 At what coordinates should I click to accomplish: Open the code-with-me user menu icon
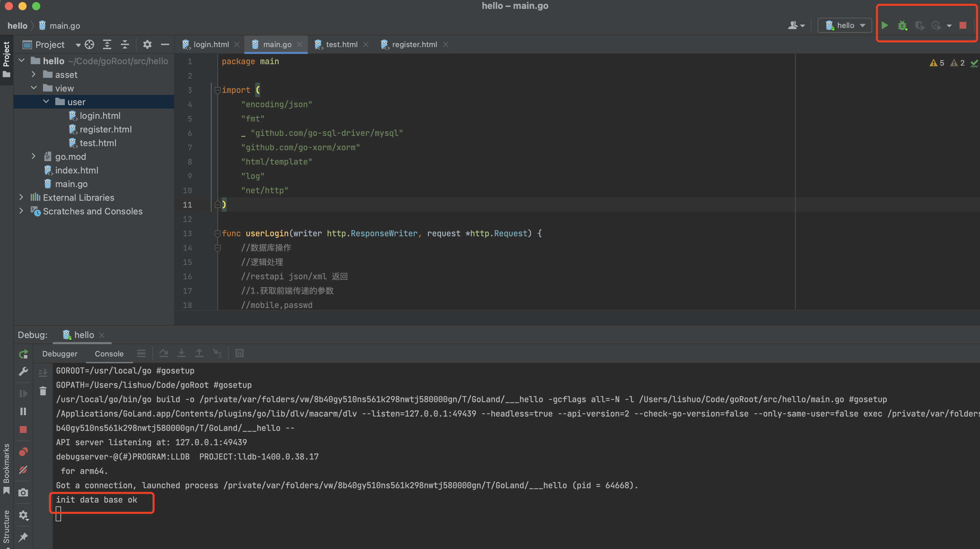click(x=796, y=26)
